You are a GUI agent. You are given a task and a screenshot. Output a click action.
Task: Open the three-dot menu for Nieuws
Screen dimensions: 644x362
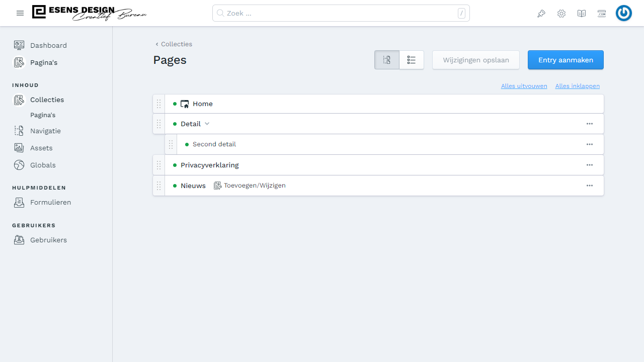click(590, 186)
